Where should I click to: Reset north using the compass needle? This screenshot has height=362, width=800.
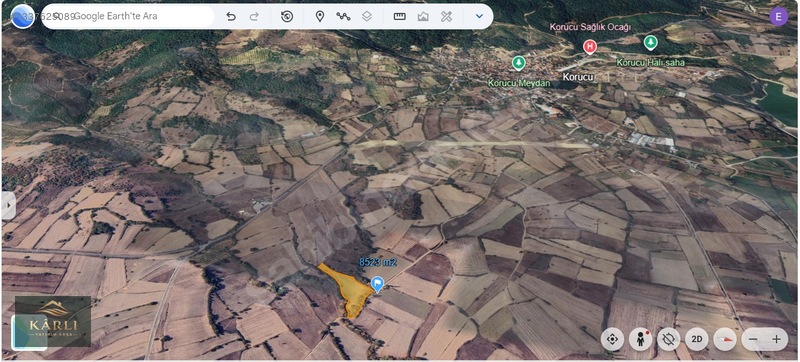pos(724,339)
